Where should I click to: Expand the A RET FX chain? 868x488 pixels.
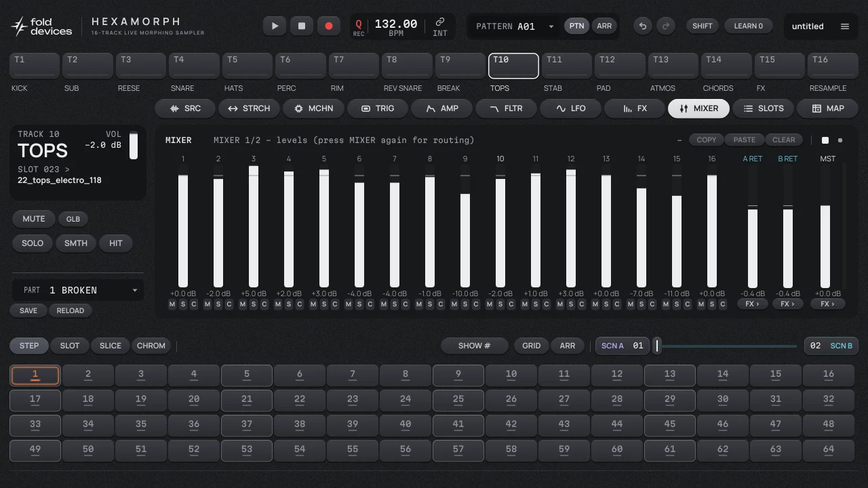click(752, 304)
